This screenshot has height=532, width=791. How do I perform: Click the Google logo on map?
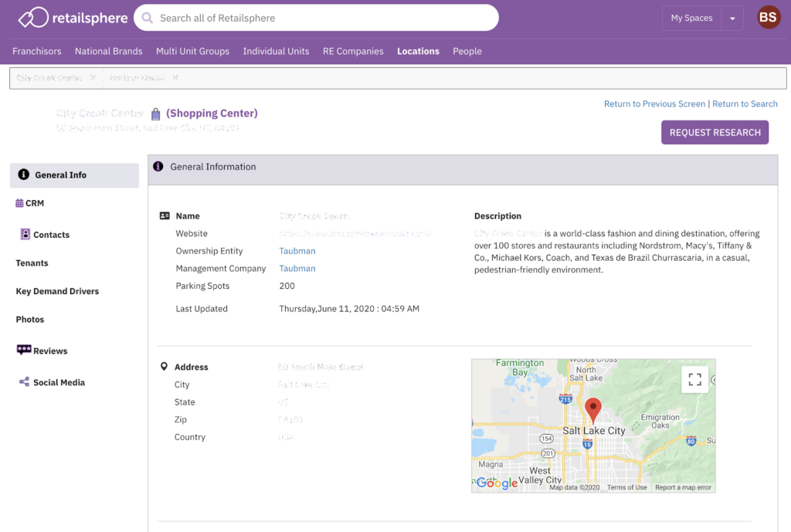pos(497,483)
